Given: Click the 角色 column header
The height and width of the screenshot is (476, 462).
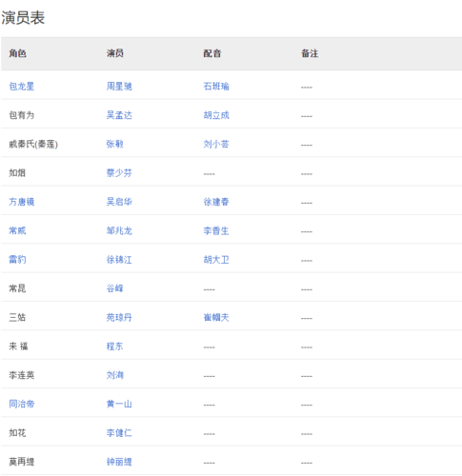Looking at the screenshot, I should 17,53.
